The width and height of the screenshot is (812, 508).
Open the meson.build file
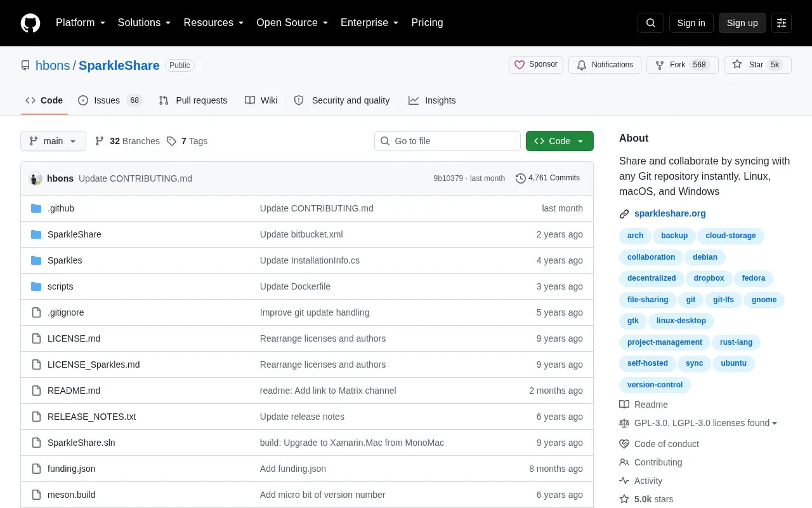point(72,495)
